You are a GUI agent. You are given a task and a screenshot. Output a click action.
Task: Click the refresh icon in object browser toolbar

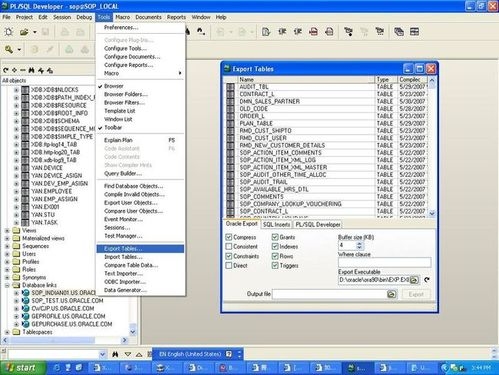tap(6, 70)
